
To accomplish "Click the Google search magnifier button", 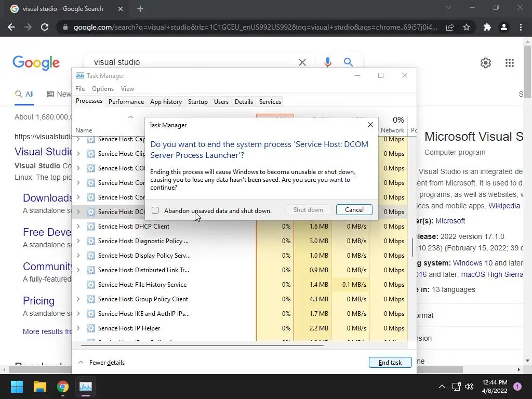I will click(x=348, y=62).
